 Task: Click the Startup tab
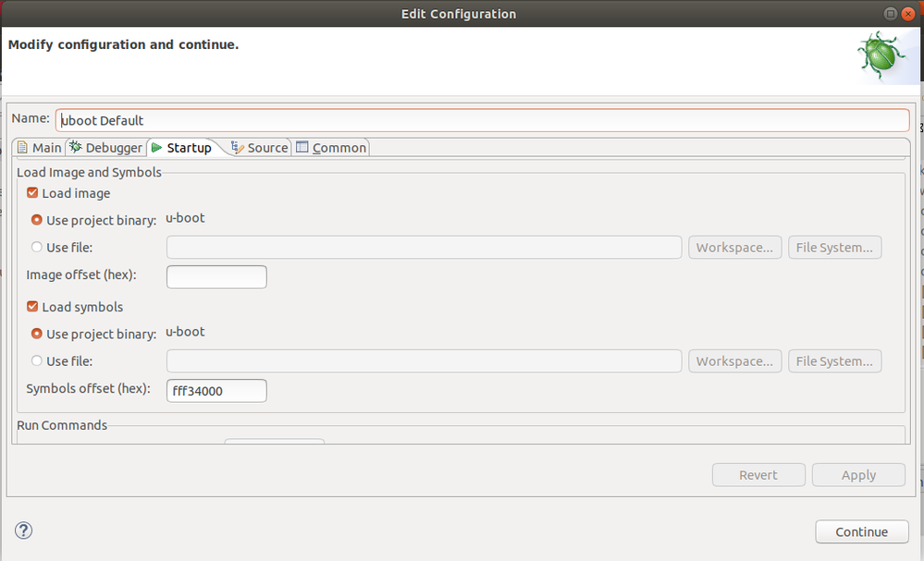181,148
